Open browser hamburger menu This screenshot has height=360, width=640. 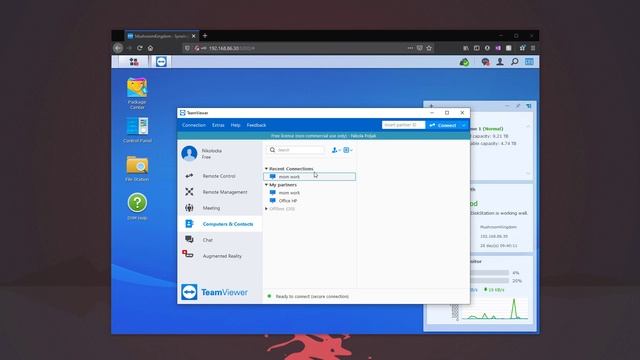click(x=533, y=48)
